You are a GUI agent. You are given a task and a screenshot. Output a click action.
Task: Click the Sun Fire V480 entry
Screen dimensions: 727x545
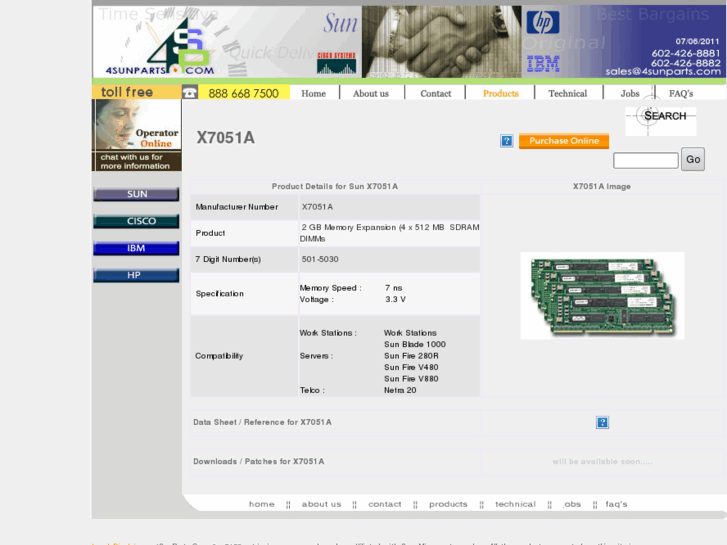[x=411, y=367]
